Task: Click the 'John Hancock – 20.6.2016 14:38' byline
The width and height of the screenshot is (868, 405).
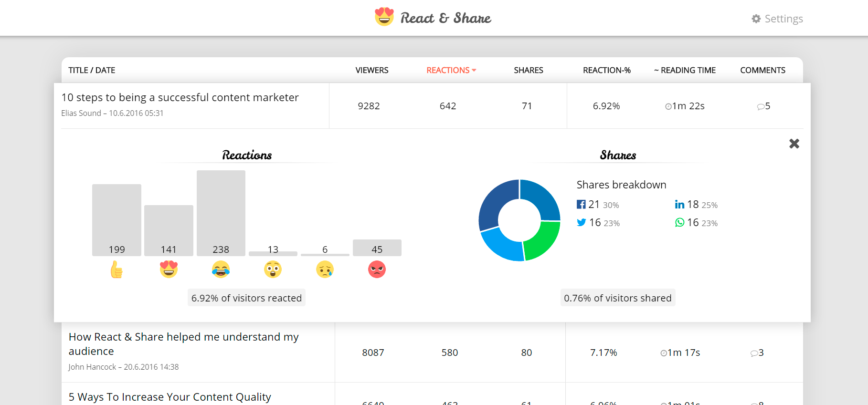Action: (124, 367)
